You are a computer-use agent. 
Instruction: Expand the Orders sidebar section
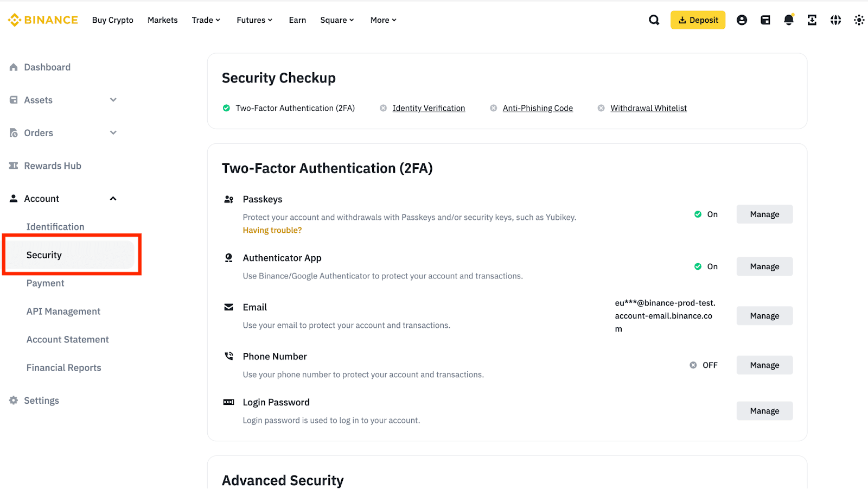113,133
